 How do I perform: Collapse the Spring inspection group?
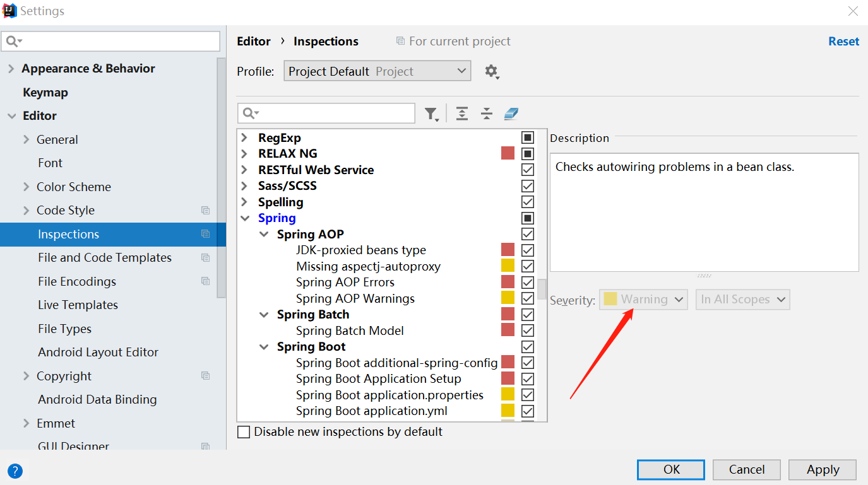point(245,218)
